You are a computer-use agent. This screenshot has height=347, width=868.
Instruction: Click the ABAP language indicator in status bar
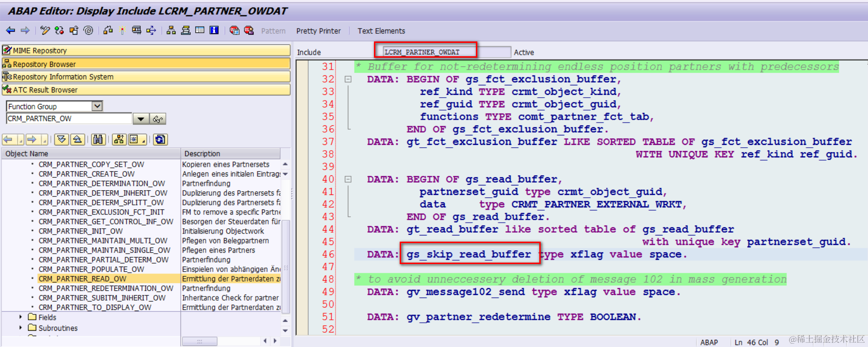click(x=709, y=342)
